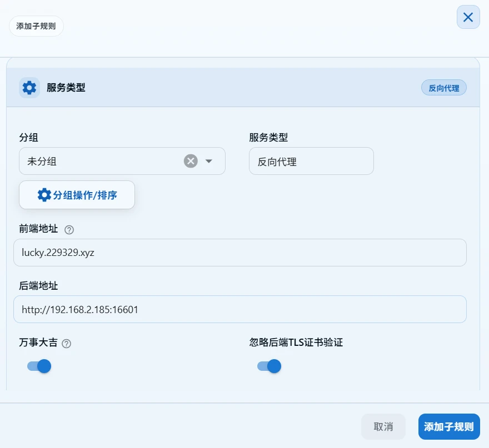Focus the 后端地址 field with http://192.168.2.185:16601
The image size is (489, 448).
pyautogui.click(x=240, y=309)
